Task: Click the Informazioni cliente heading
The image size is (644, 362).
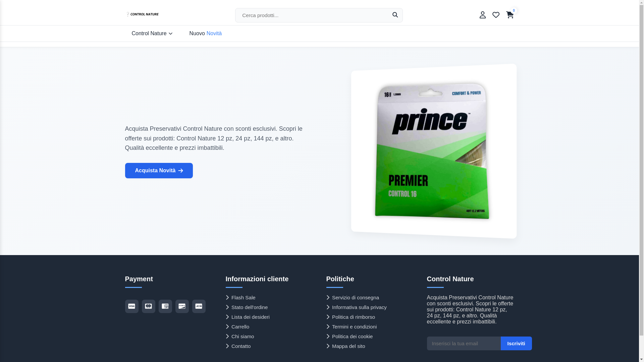Action: click(x=257, y=279)
